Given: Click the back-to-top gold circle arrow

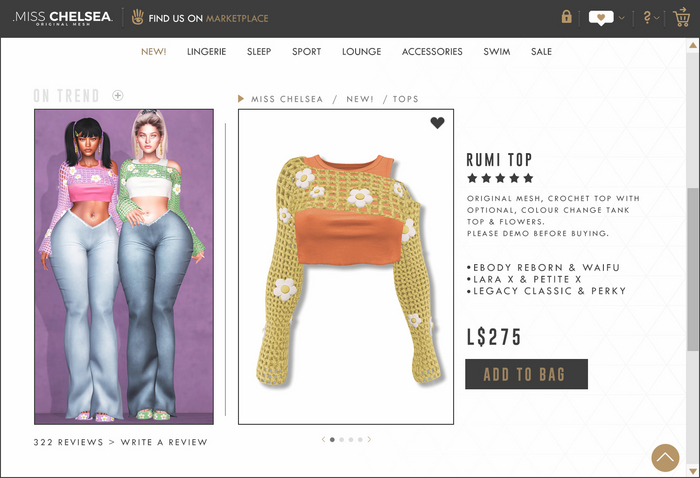Looking at the screenshot, I should point(665,457).
